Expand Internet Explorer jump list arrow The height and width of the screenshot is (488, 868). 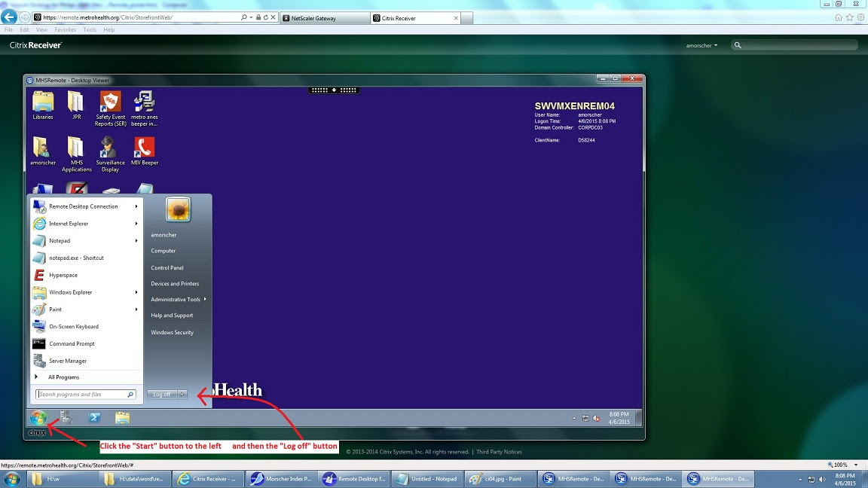pos(136,224)
